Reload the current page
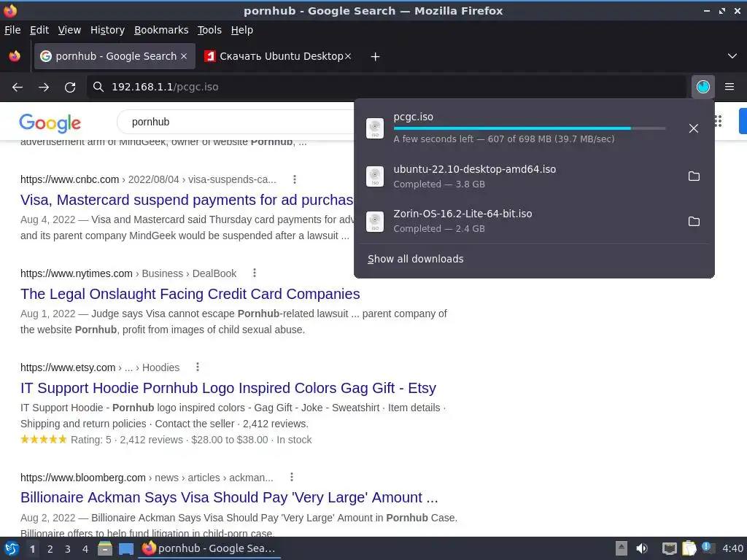This screenshot has height=560, width=747. pyautogui.click(x=70, y=87)
